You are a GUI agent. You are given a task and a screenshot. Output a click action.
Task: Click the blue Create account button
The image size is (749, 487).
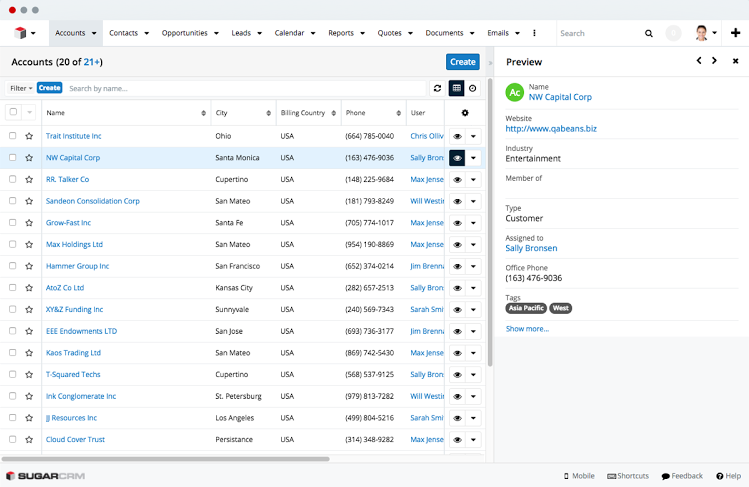462,62
